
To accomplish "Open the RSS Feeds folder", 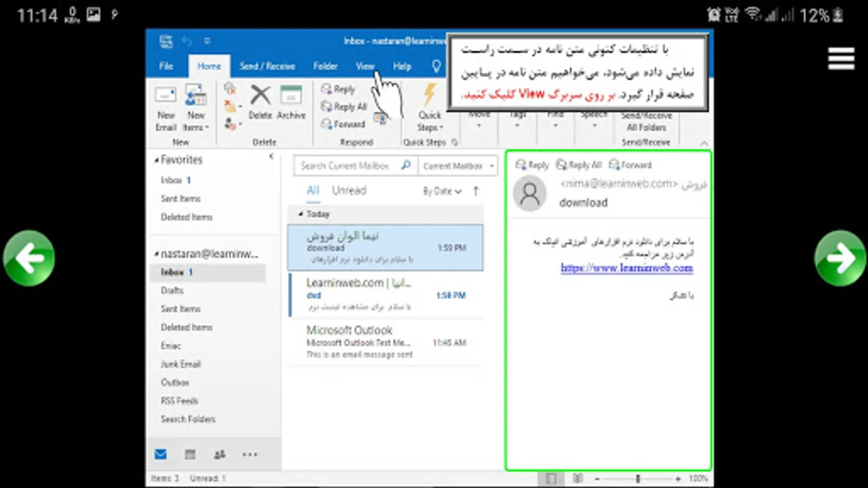I will (x=180, y=401).
